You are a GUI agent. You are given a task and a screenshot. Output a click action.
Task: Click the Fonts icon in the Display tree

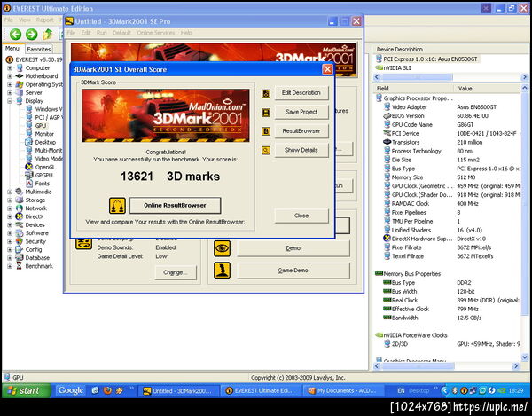click(29, 184)
